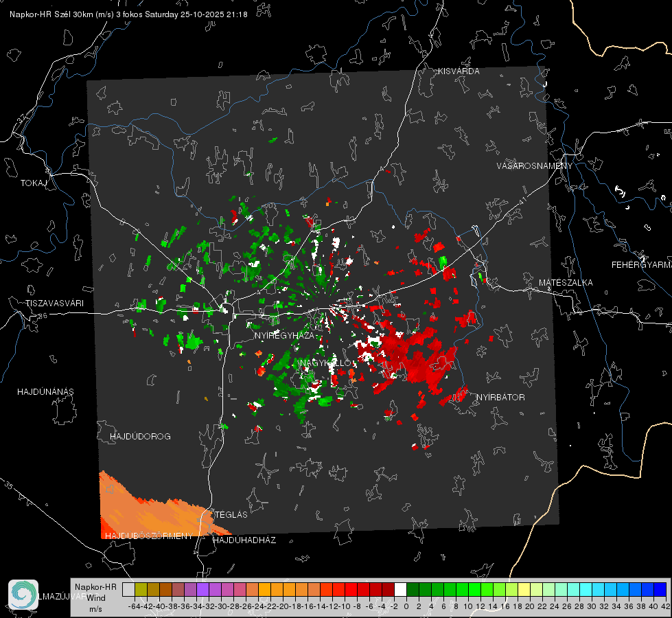672x618 pixels.
Task: Click the light grey swatch at legend start
Action: pyautogui.click(x=128, y=589)
